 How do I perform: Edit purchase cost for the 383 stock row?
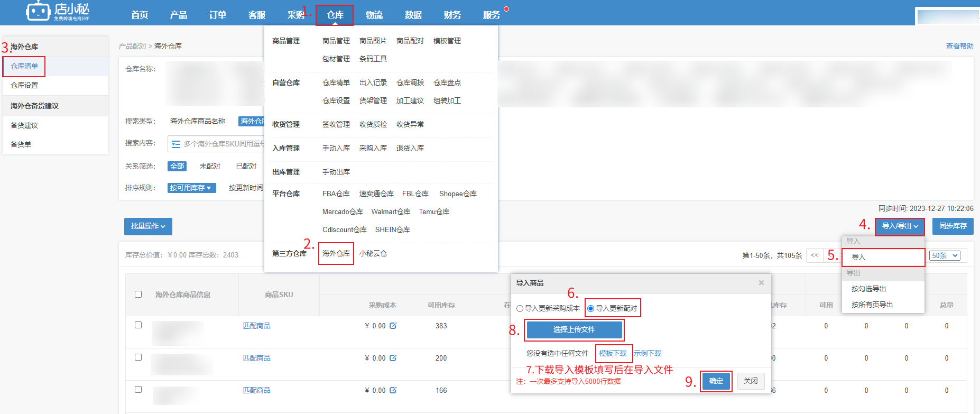(x=393, y=326)
